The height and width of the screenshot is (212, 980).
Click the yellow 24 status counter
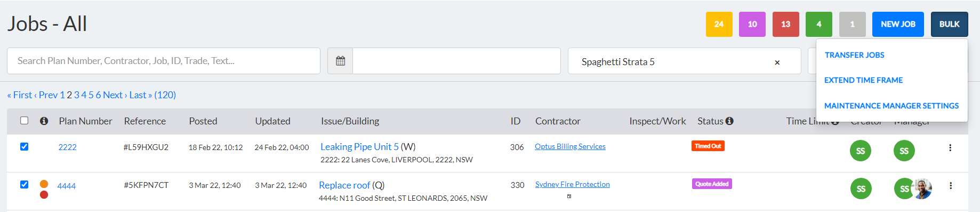[x=719, y=25]
